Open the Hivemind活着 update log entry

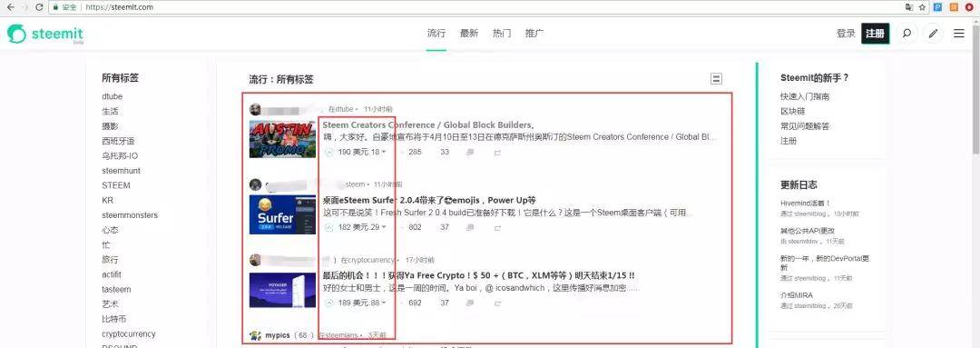(806, 204)
